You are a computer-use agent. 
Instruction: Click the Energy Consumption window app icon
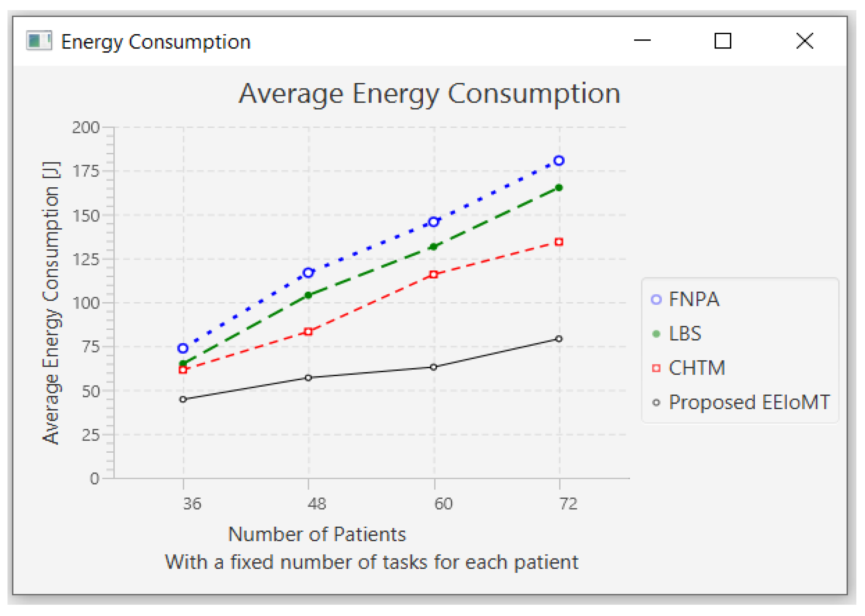pyautogui.click(x=39, y=40)
